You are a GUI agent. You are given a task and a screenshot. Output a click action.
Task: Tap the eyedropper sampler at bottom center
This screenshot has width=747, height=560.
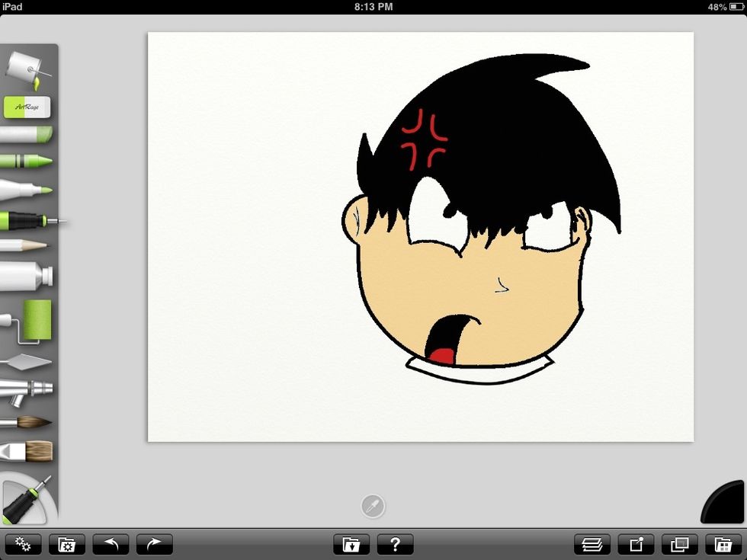(x=373, y=505)
